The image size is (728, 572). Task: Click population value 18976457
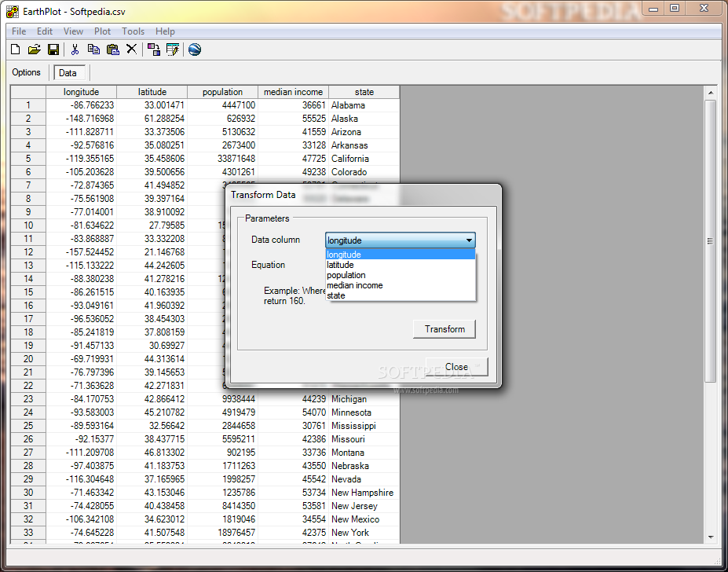click(223, 533)
